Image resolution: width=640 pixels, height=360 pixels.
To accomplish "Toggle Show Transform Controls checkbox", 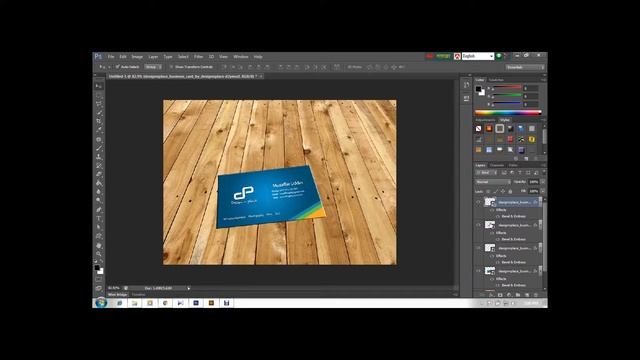I will 171,67.
